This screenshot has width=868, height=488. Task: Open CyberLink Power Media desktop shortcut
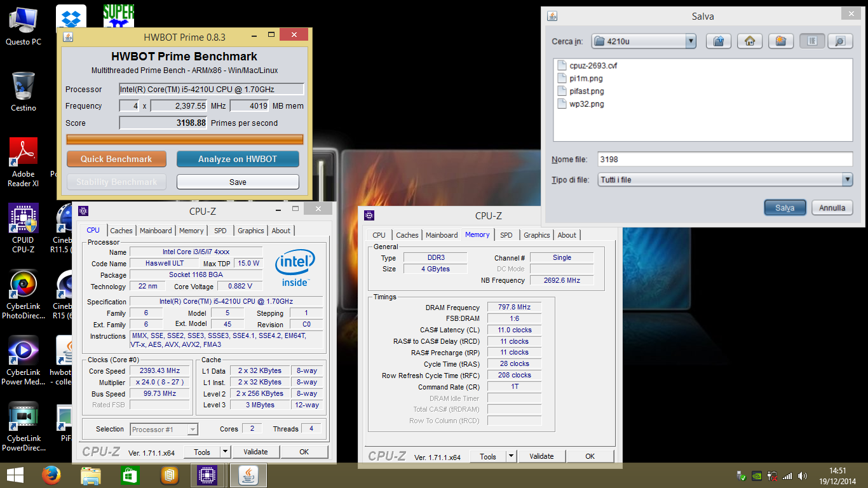pyautogui.click(x=23, y=360)
